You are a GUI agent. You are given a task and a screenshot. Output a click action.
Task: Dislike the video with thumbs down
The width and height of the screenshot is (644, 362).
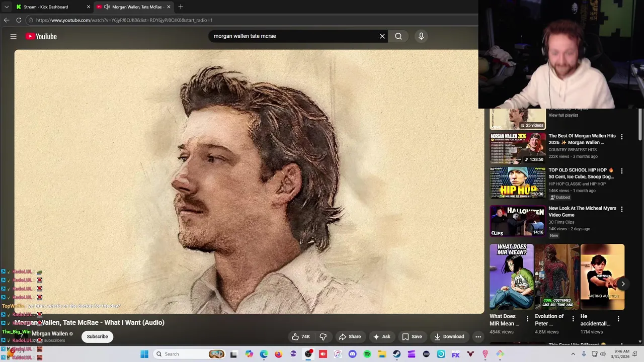(x=324, y=337)
